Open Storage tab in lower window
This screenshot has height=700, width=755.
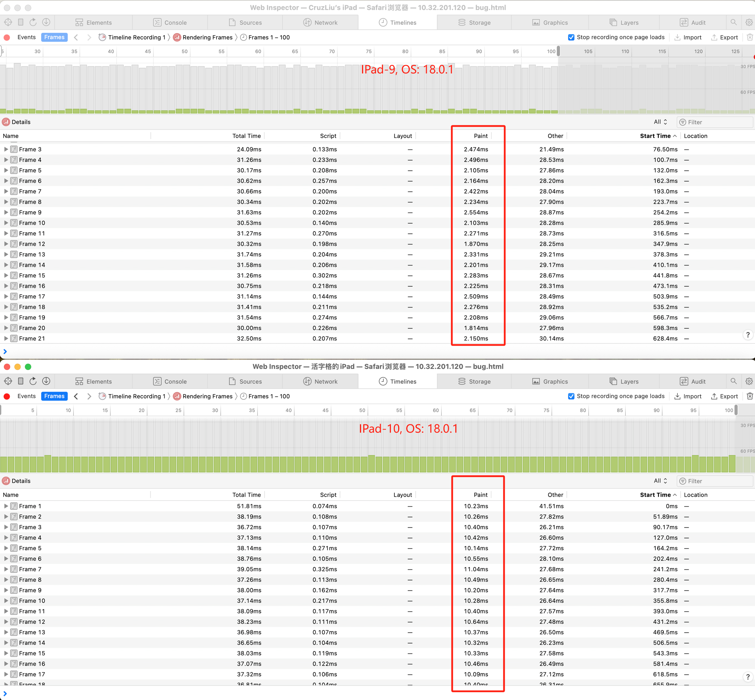[474, 382]
